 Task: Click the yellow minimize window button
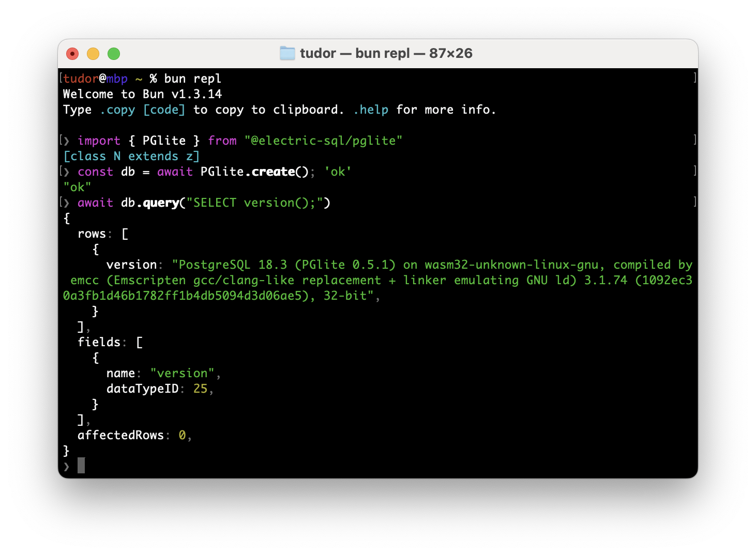pyautogui.click(x=93, y=54)
